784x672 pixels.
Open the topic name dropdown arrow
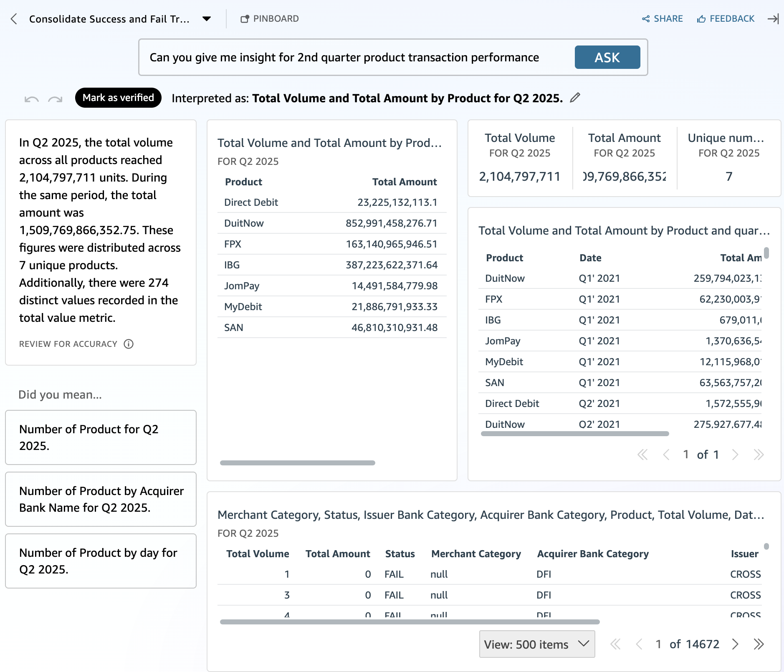point(206,19)
